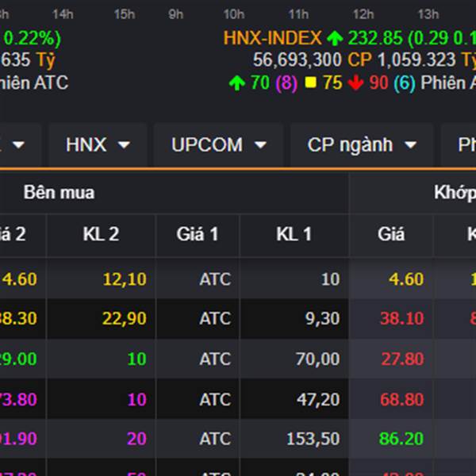
Task: Click the value 1,059.323
Action: point(416,59)
